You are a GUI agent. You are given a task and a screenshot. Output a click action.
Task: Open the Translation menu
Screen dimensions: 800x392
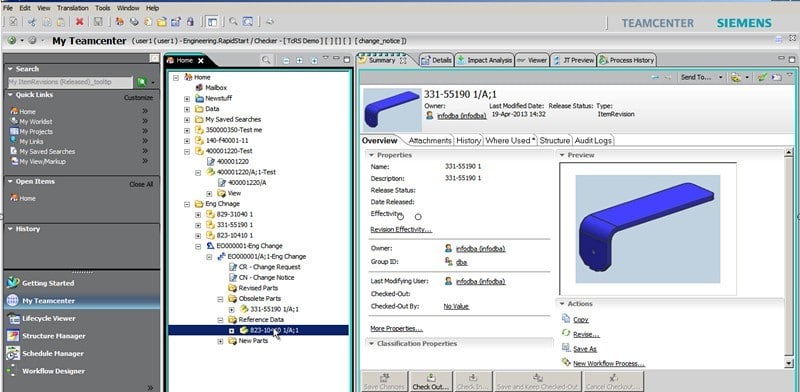pos(72,8)
